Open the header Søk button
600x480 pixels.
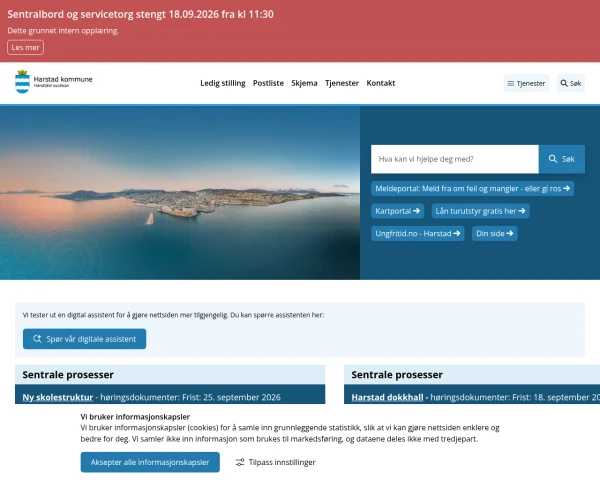pos(571,83)
